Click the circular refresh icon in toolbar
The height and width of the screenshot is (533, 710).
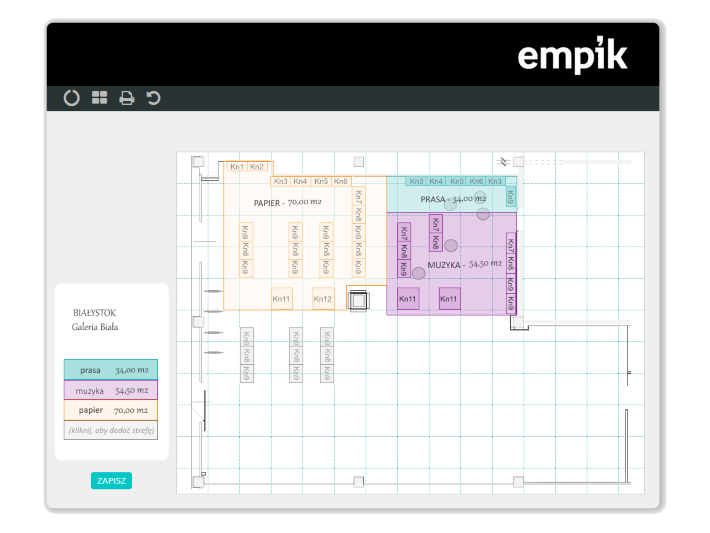[x=72, y=98]
